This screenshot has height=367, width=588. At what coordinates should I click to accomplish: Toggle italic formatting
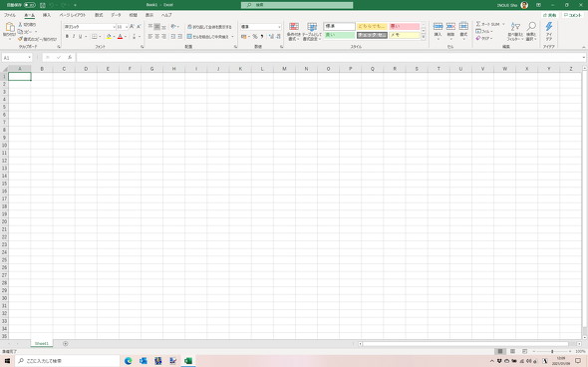74,36
